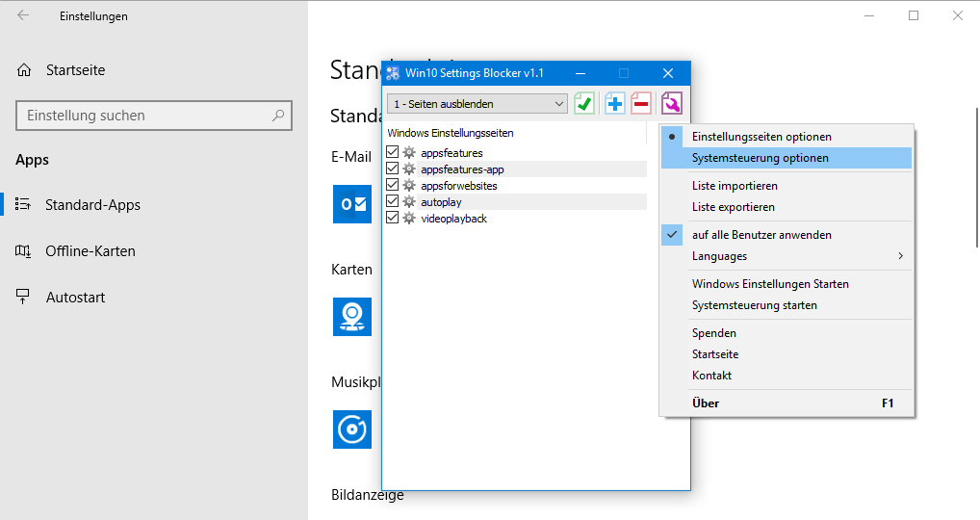Uncheck the appsfeatures checkbox

click(393, 152)
